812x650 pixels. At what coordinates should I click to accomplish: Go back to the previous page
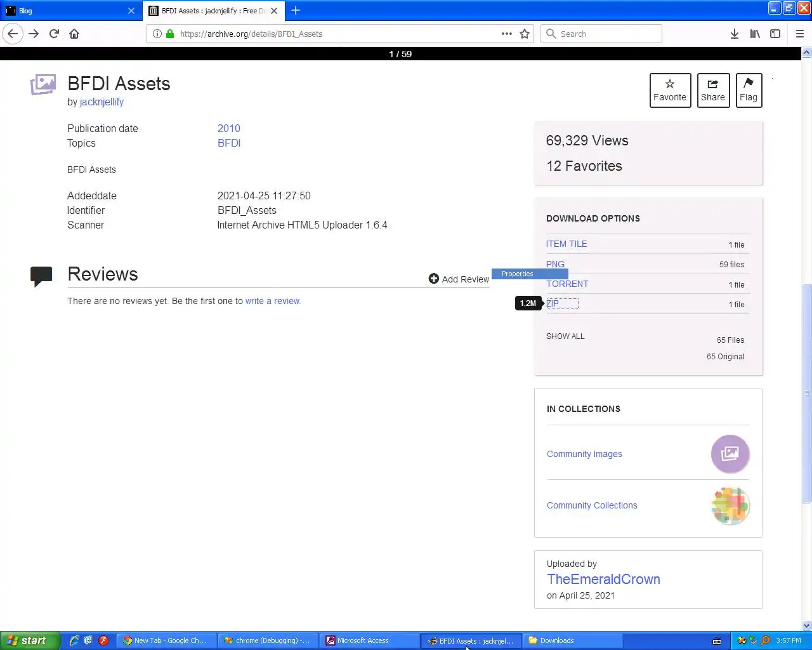click(x=13, y=34)
